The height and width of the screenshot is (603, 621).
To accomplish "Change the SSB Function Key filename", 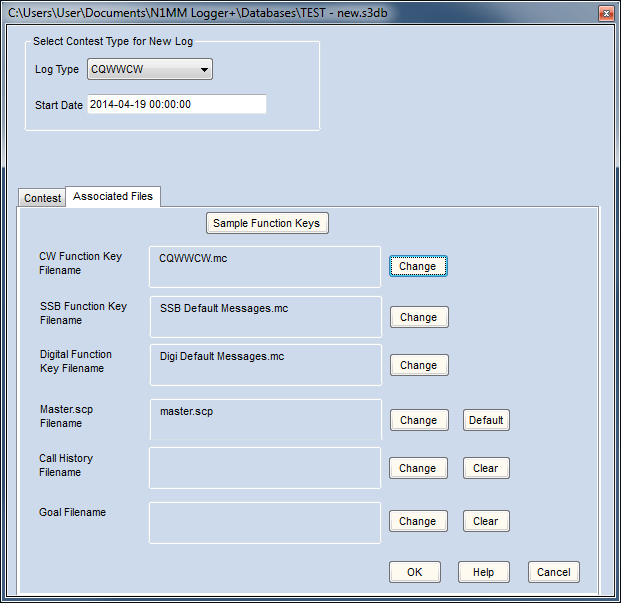I will [419, 317].
